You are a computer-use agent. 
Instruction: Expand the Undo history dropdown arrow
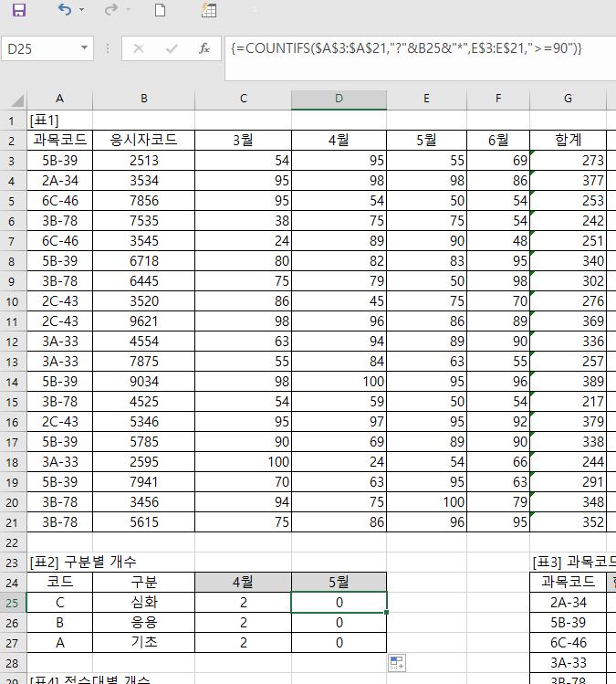(x=81, y=11)
